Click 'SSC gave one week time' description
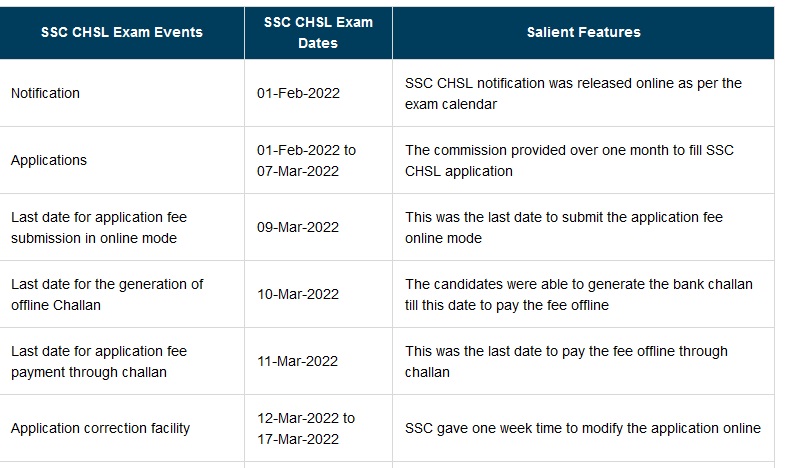This screenshot has width=785, height=468. (x=583, y=428)
